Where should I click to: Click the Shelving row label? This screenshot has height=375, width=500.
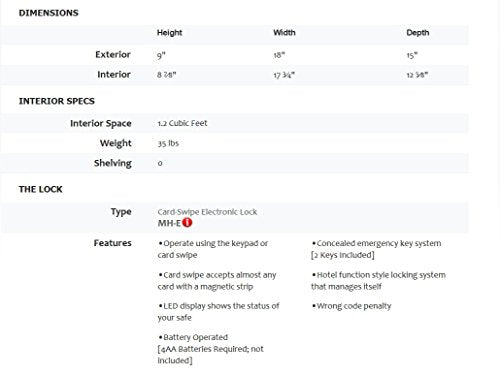click(113, 163)
